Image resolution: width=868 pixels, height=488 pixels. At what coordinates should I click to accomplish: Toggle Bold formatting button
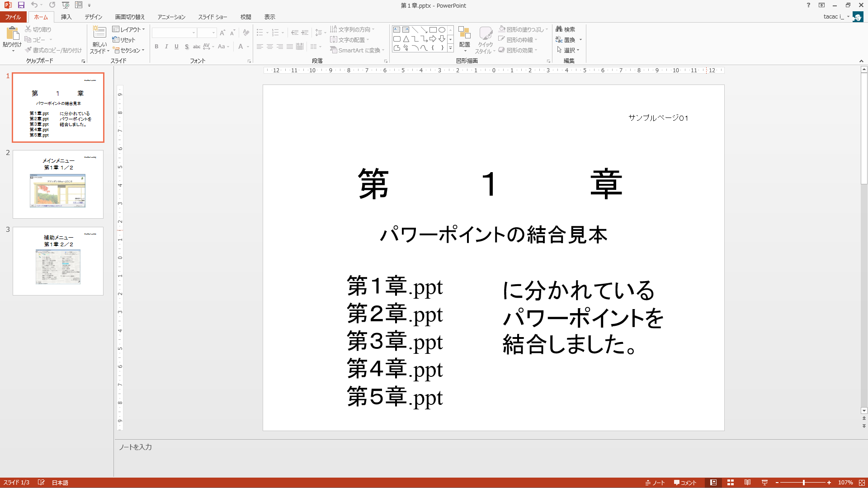[x=156, y=47]
